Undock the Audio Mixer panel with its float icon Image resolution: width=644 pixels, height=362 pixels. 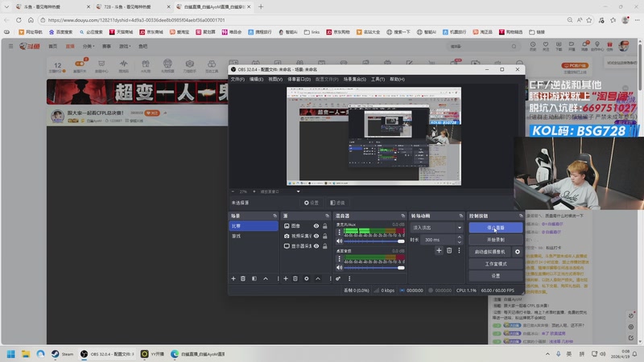[403, 216]
